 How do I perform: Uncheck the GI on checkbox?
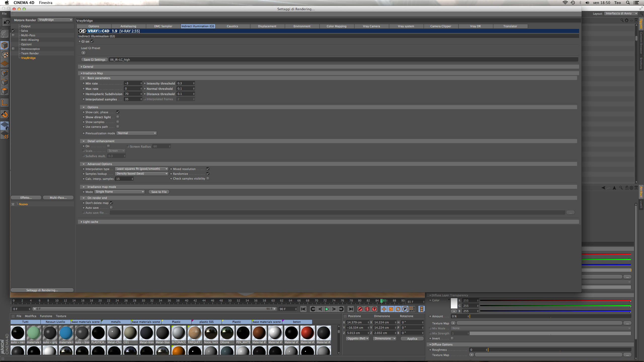(x=92, y=41)
